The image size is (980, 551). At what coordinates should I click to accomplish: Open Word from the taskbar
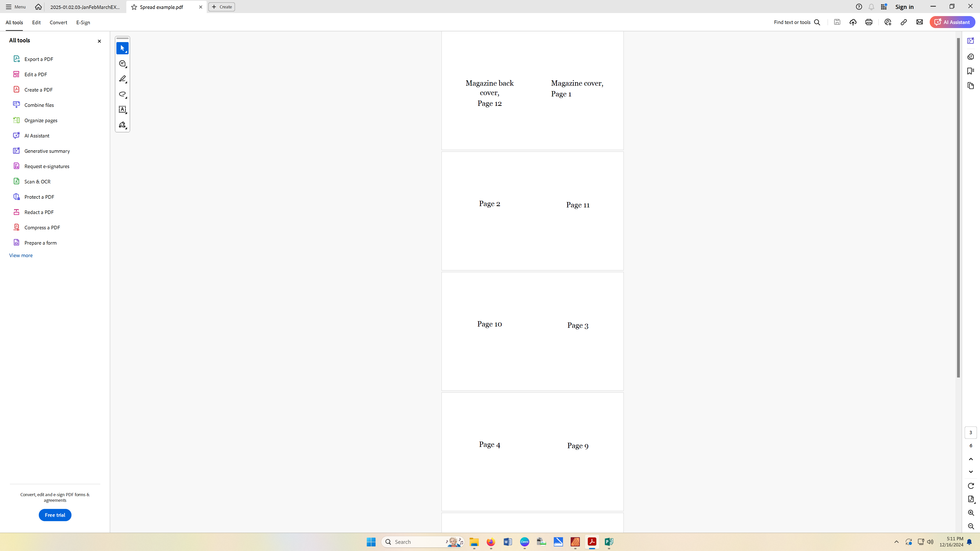pos(508,542)
